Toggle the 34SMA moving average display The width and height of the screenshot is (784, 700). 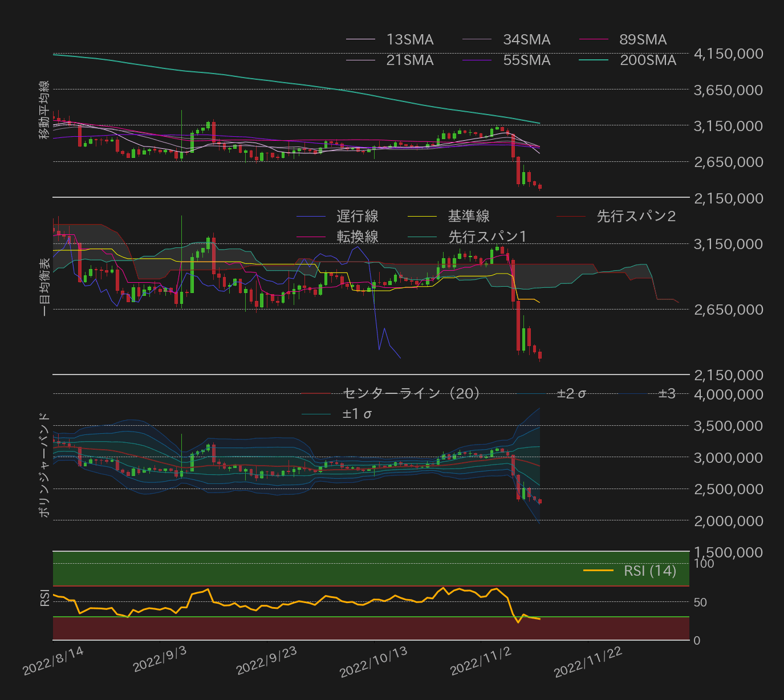tap(476, 39)
